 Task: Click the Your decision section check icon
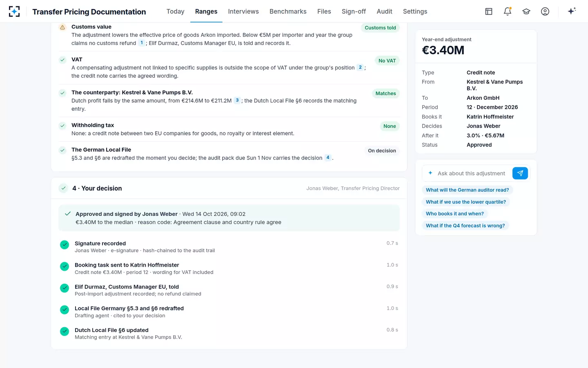tap(63, 188)
